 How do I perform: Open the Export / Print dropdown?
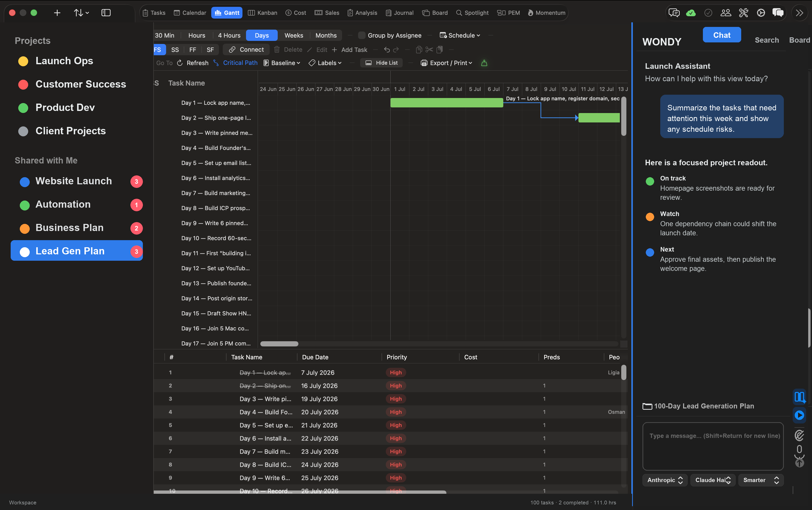446,63
